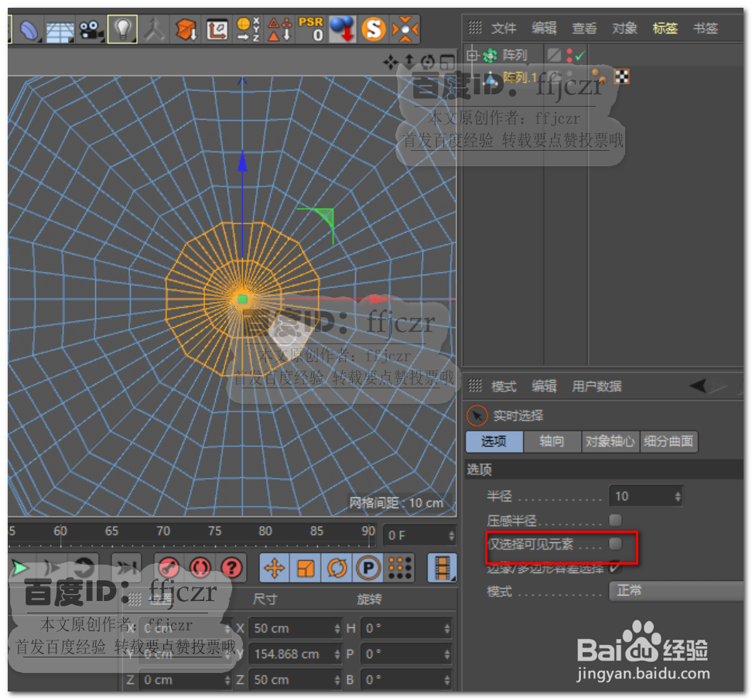Screen dimensions: 752x700
Task: Toggle position keying with move arrows icon
Action: (x=275, y=569)
